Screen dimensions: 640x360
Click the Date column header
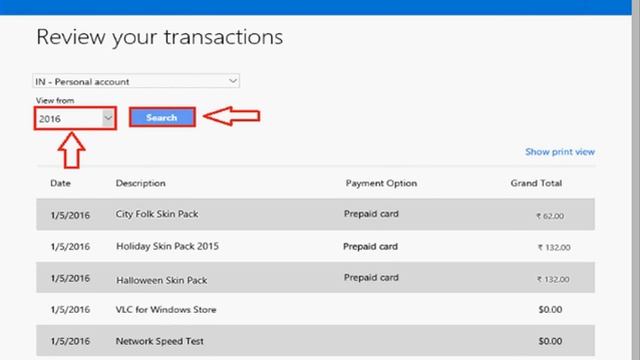60,183
